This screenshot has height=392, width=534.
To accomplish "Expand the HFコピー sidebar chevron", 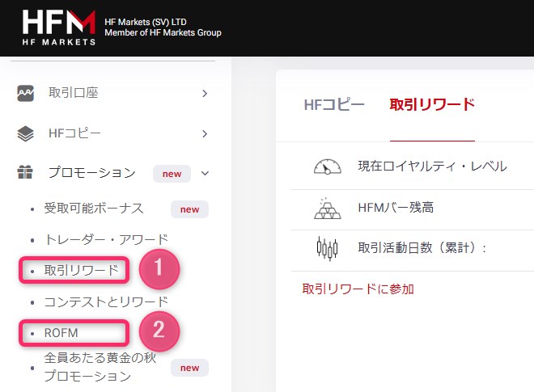I will pos(205,133).
